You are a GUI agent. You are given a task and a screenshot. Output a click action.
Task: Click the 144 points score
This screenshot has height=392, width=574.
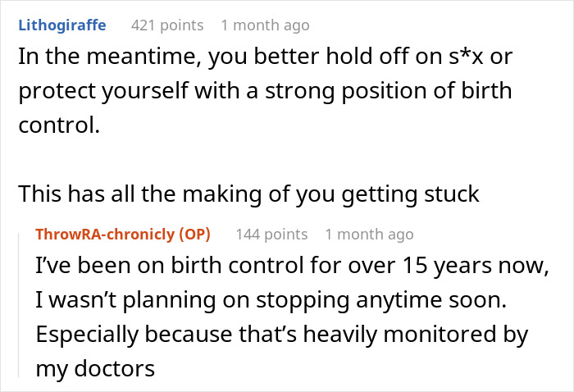click(271, 235)
